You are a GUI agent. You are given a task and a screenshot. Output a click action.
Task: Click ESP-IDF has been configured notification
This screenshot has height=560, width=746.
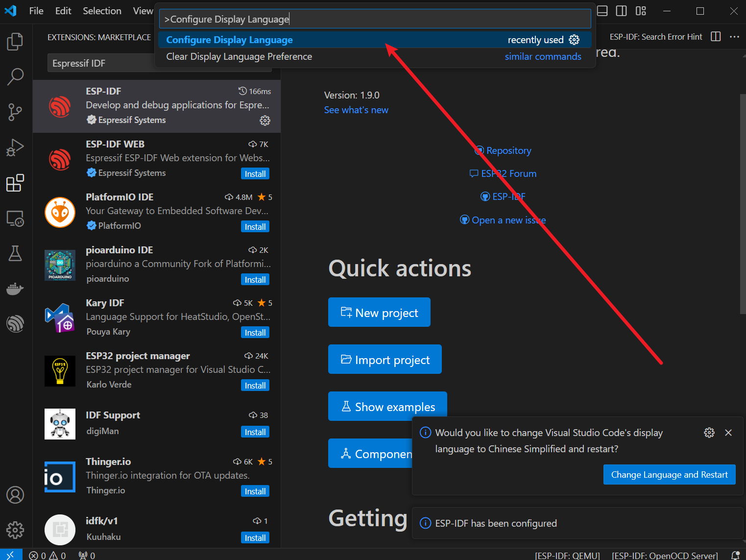click(x=578, y=523)
